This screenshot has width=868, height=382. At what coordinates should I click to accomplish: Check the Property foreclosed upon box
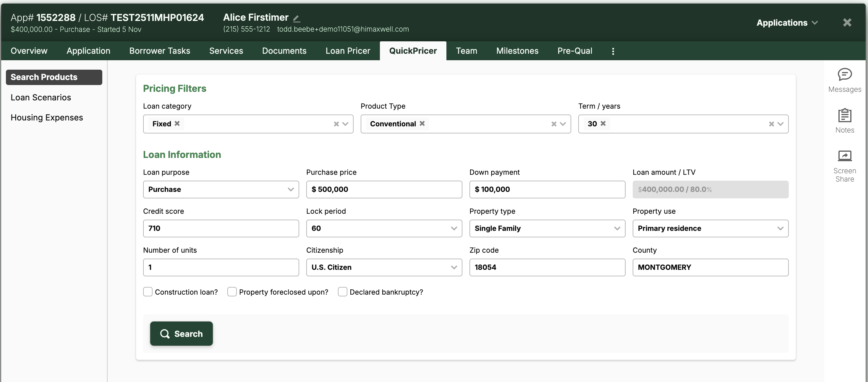pos(232,292)
